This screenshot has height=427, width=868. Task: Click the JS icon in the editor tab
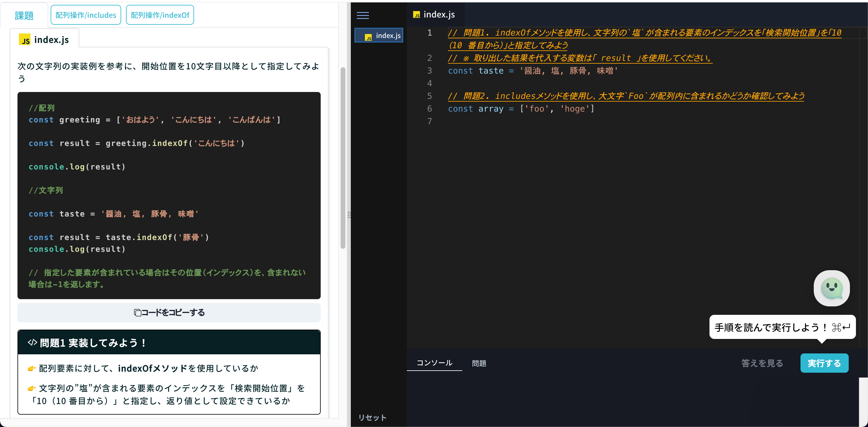(417, 15)
